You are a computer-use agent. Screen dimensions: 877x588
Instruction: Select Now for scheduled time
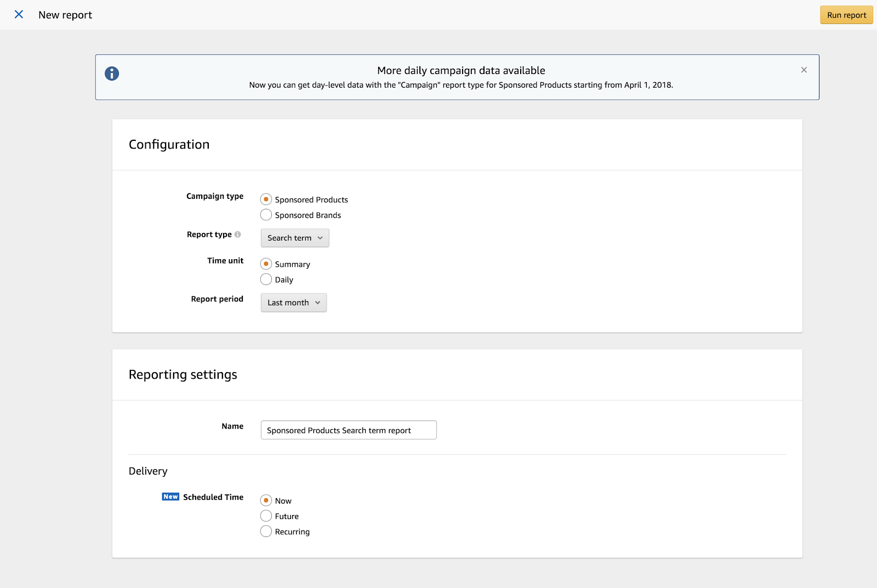point(266,500)
